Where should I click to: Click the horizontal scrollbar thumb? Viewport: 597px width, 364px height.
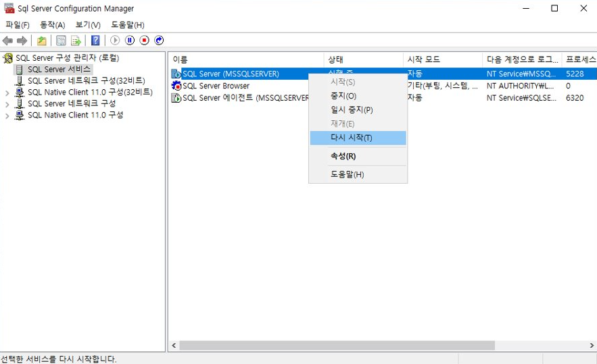point(337,345)
